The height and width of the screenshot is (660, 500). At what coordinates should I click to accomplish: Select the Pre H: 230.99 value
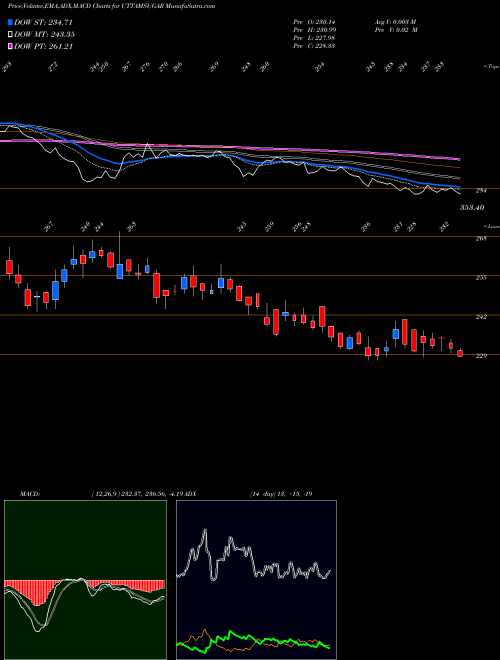314,30
